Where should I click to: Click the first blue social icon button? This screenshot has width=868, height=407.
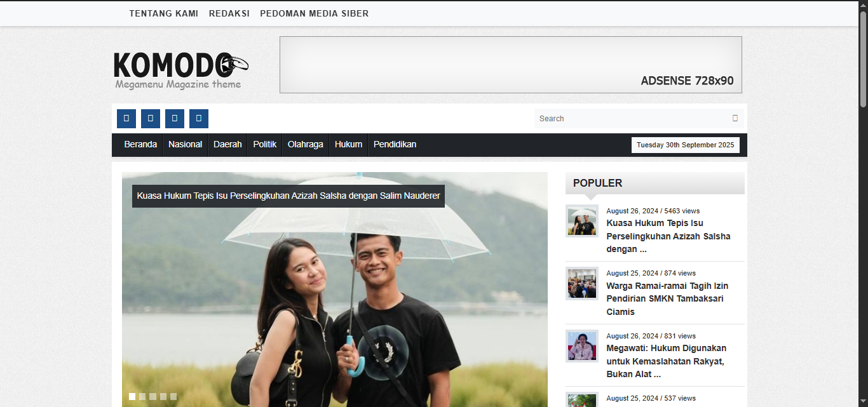click(x=126, y=119)
